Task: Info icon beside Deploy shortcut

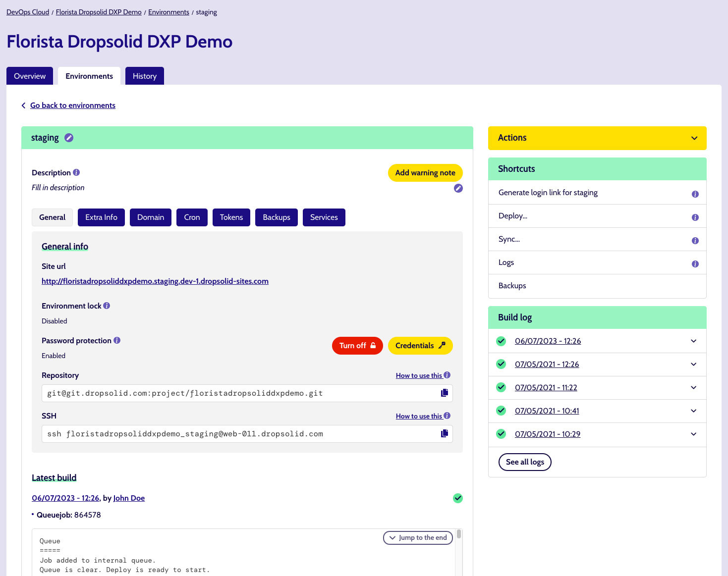Action: tap(695, 217)
